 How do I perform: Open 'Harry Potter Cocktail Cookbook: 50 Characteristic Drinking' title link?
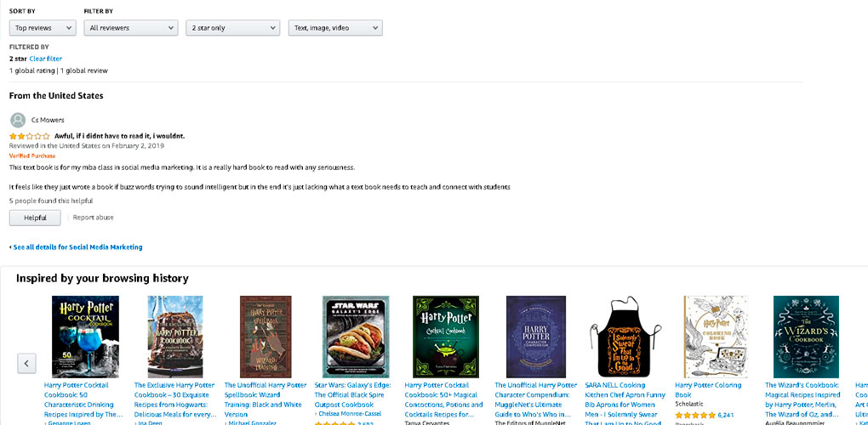(83, 399)
